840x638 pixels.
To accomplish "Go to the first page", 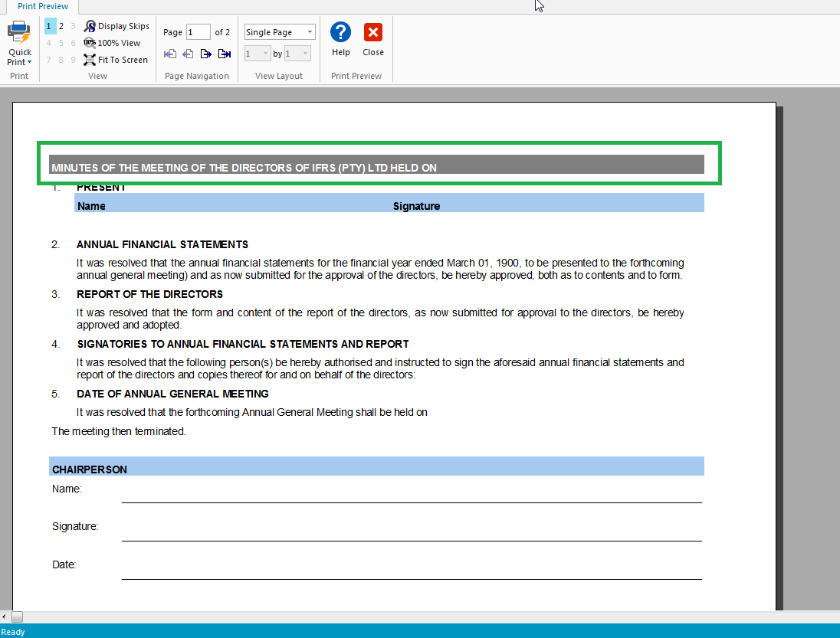I will tap(170, 54).
